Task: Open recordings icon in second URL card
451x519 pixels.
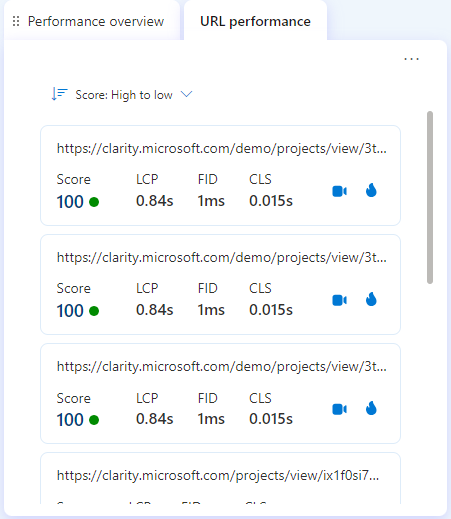Action: pos(339,300)
